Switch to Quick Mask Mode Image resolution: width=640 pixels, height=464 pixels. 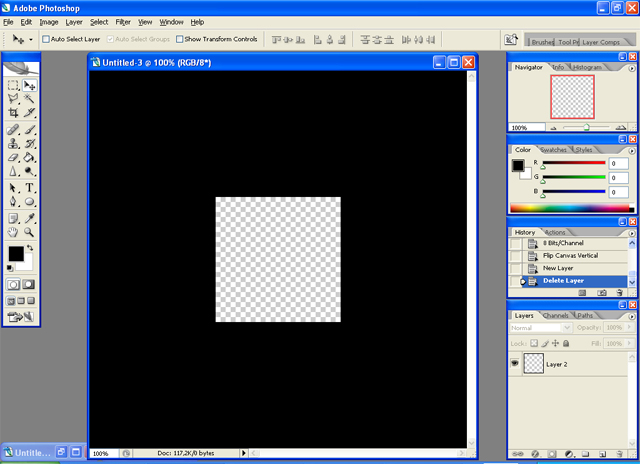(x=29, y=284)
